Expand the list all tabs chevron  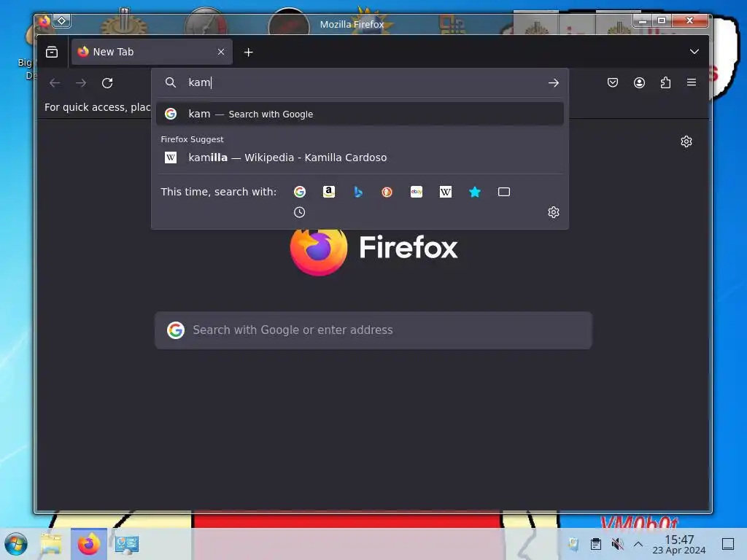[694, 52]
